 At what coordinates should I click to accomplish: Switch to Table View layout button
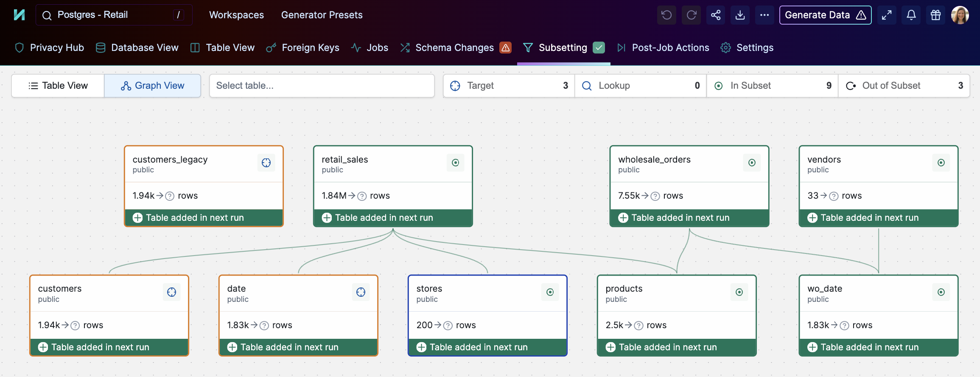(x=58, y=86)
